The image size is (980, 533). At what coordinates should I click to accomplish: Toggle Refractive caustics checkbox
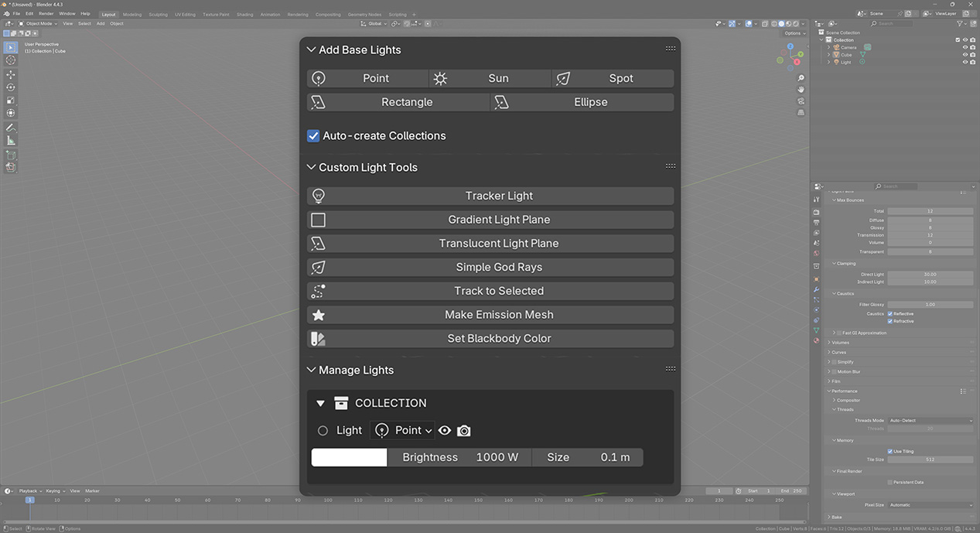click(x=890, y=321)
